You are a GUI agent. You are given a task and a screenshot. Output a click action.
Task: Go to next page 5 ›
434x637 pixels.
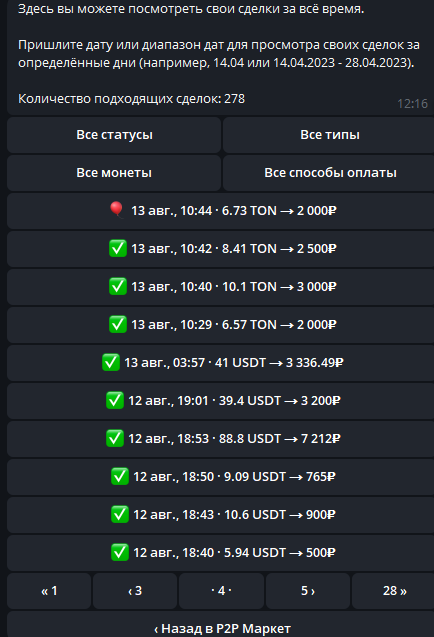[308, 591]
